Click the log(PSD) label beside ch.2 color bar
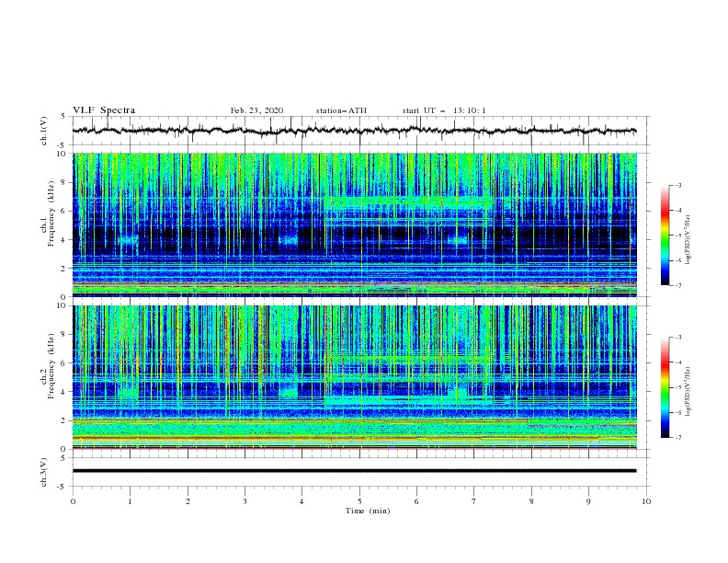 tap(688, 392)
